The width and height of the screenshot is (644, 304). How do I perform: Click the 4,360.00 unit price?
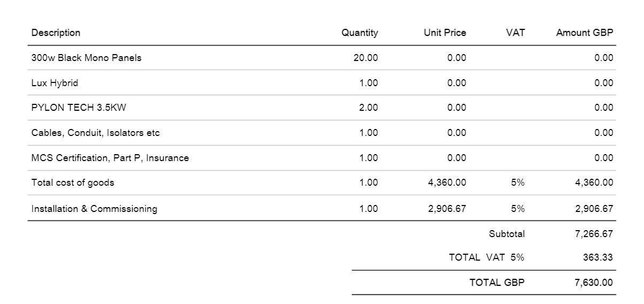tap(447, 183)
